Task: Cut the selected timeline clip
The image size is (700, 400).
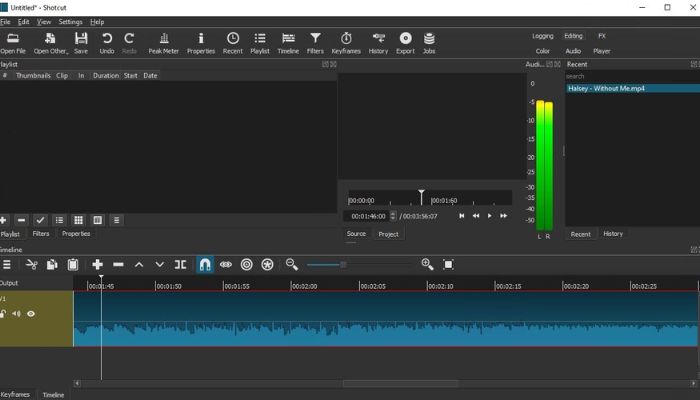Action: (x=31, y=265)
